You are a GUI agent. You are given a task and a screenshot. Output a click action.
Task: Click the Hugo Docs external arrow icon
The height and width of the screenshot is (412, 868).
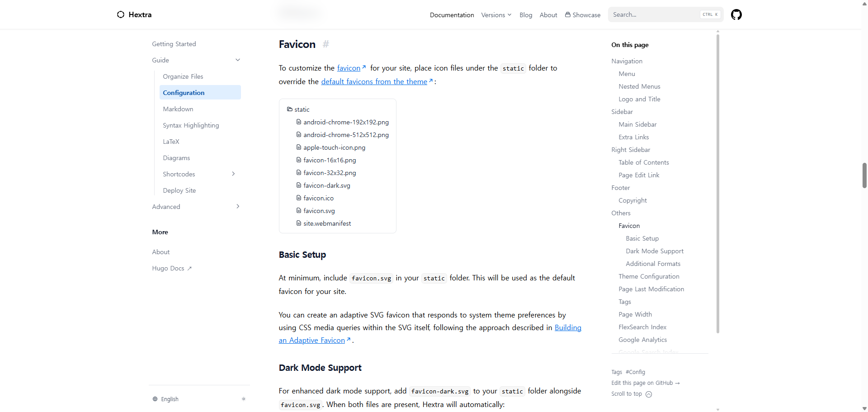point(189,269)
